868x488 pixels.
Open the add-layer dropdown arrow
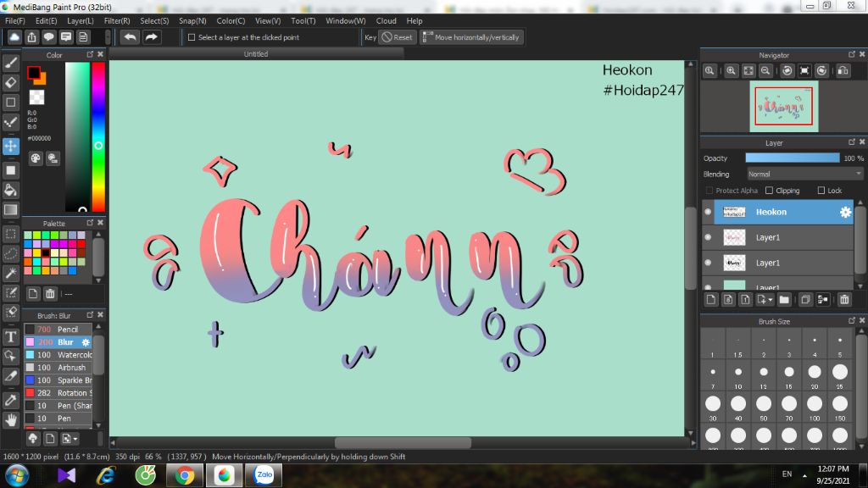tap(771, 300)
